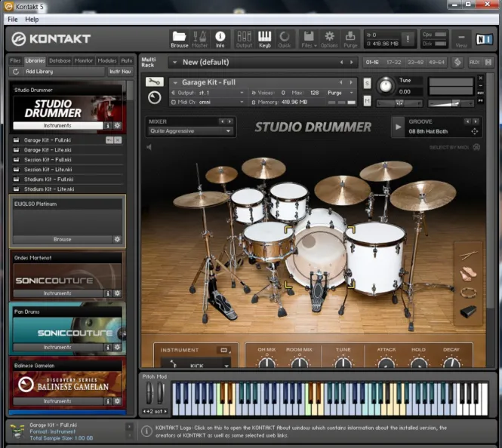
Task: Toggle the instrument Solo S button
Action: (x=367, y=84)
